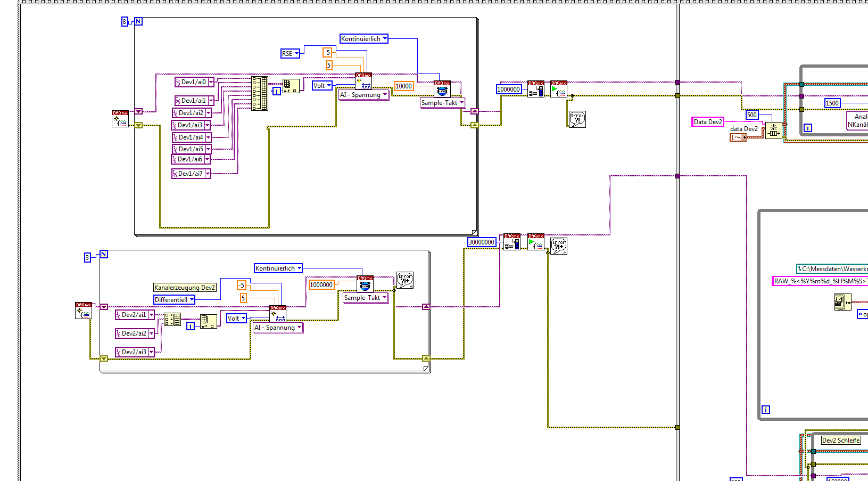Click the -5 minimum constant in Dev2 loop
Screen dimensions: 868x481
point(242,286)
